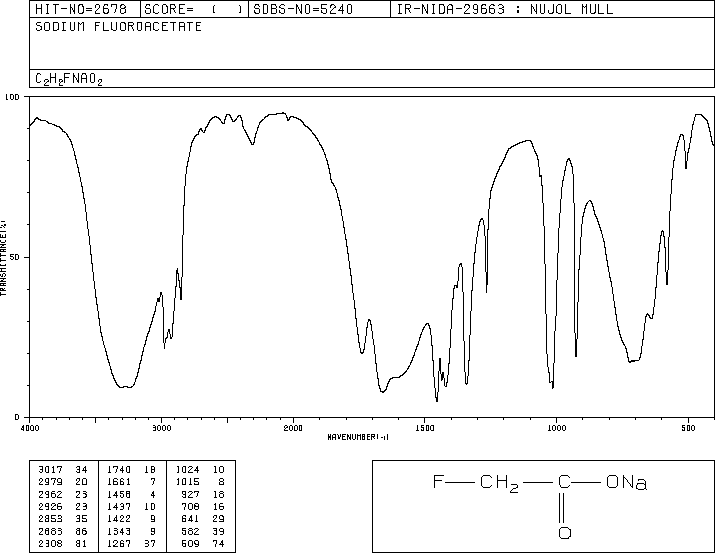Select peak value 1343 in the table
This screenshot has height=553, width=715.
click(x=119, y=531)
